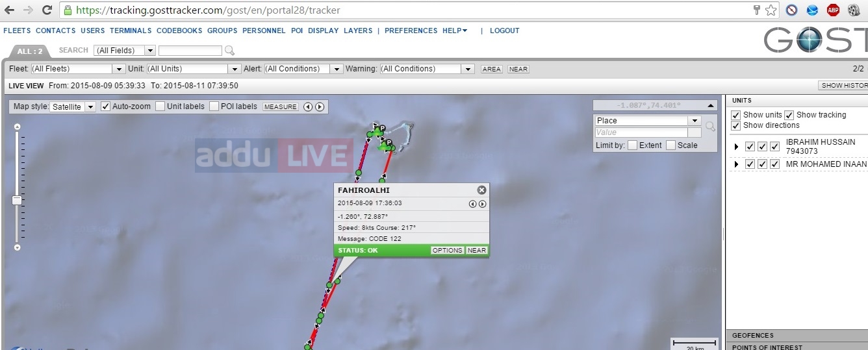
Task: Open the PREFERENCES menu
Action: pos(411,31)
